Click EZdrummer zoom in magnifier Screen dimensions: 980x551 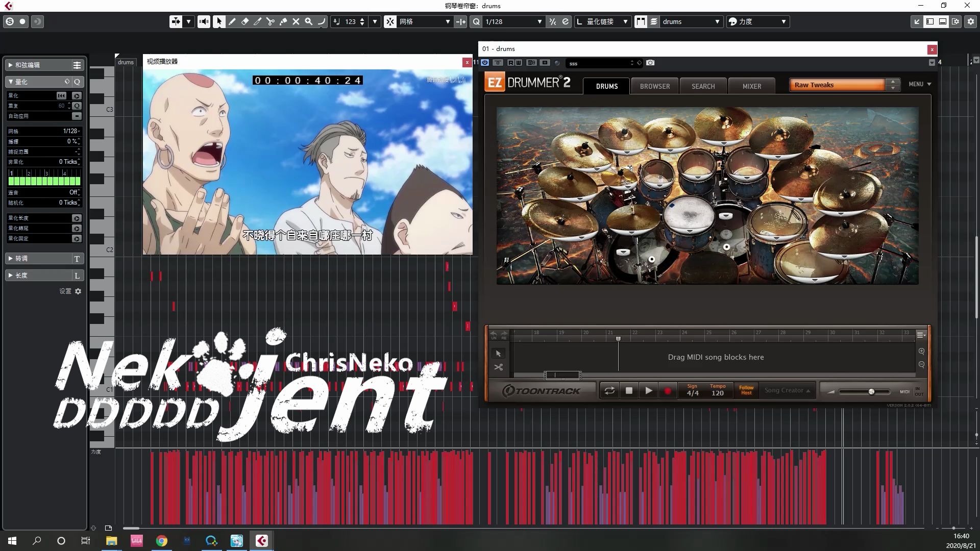tap(921, 351)
